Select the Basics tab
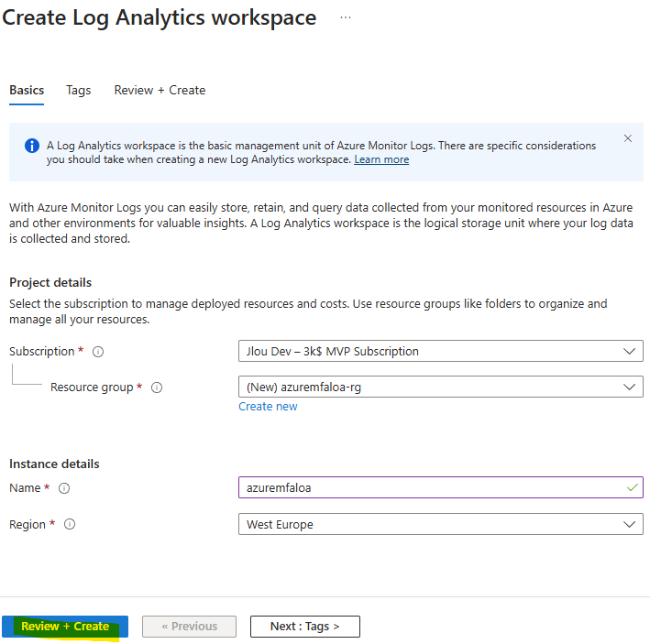This screenshot has width=650, height=644. pos(27,91)
